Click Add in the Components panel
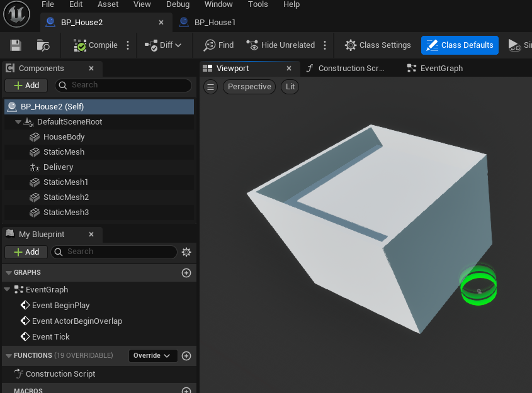Viewport: 532px width, 393px height. 26,86
